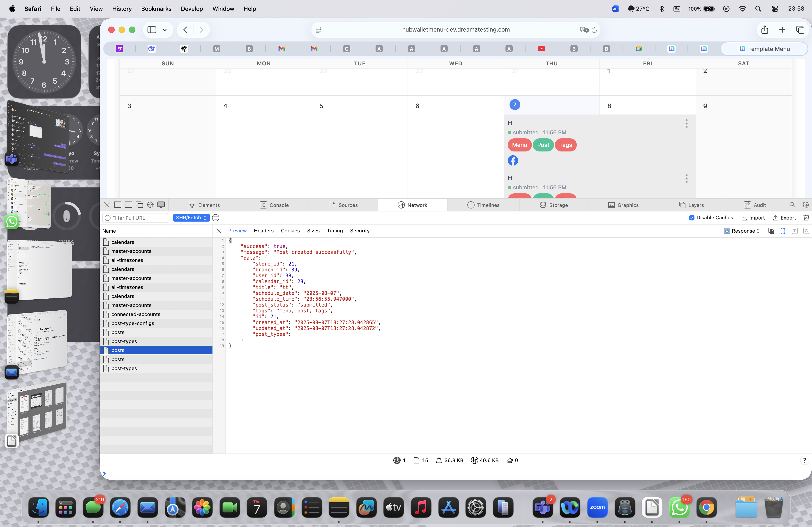
Task: Start element selection with crosshair icon
Action: tap(150, 205)
